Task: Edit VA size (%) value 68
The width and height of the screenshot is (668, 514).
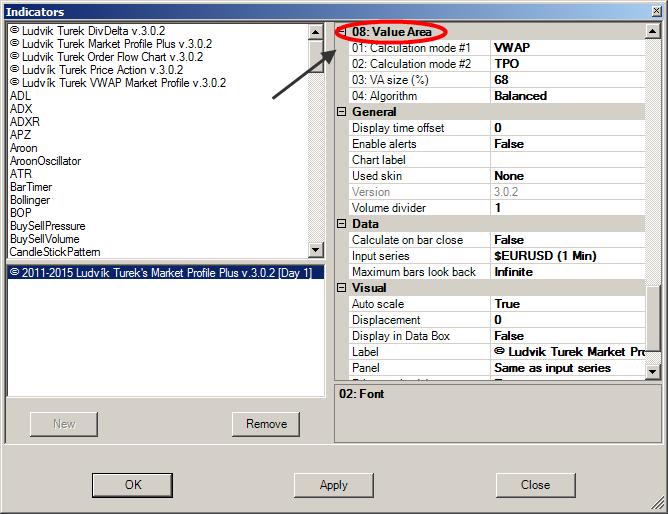Action: click(568, 80)
